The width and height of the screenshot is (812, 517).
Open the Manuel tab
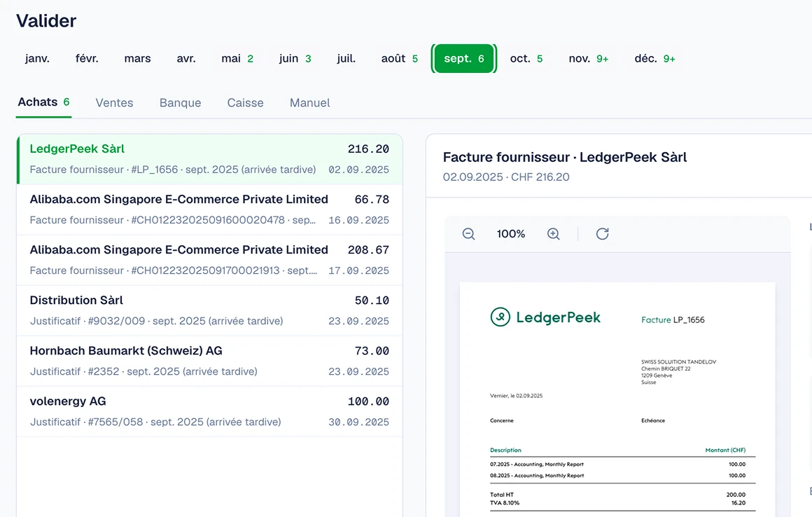(x=309, y=102)
